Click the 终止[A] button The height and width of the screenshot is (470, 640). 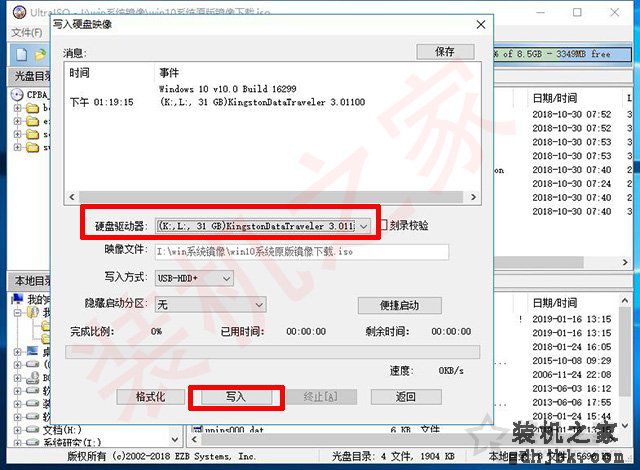(321, 397)
